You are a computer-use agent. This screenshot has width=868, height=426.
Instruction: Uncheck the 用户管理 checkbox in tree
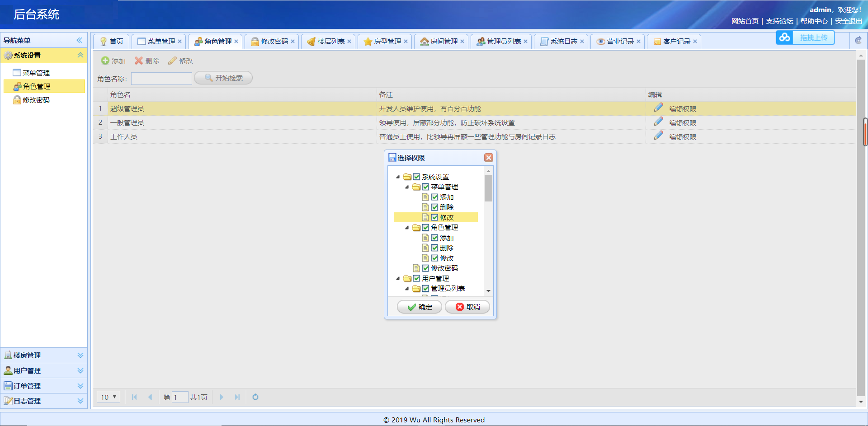click(x=416, y=278)
